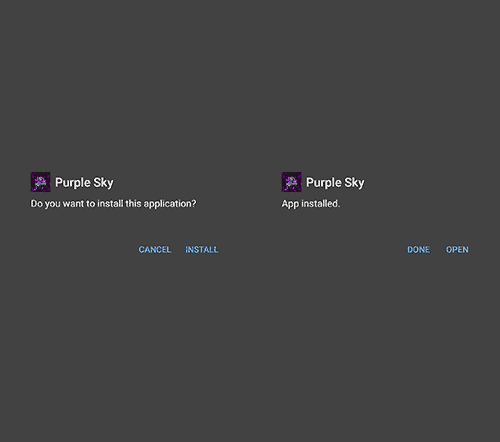Hit the DONE link next to OPEN

418,250
